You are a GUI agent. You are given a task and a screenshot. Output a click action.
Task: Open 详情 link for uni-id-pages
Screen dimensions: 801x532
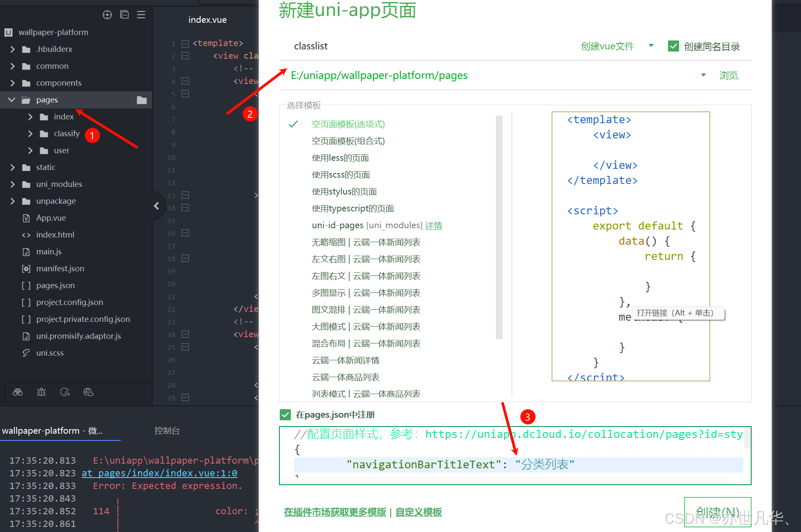pyautogui.click(x=433, y=226)
